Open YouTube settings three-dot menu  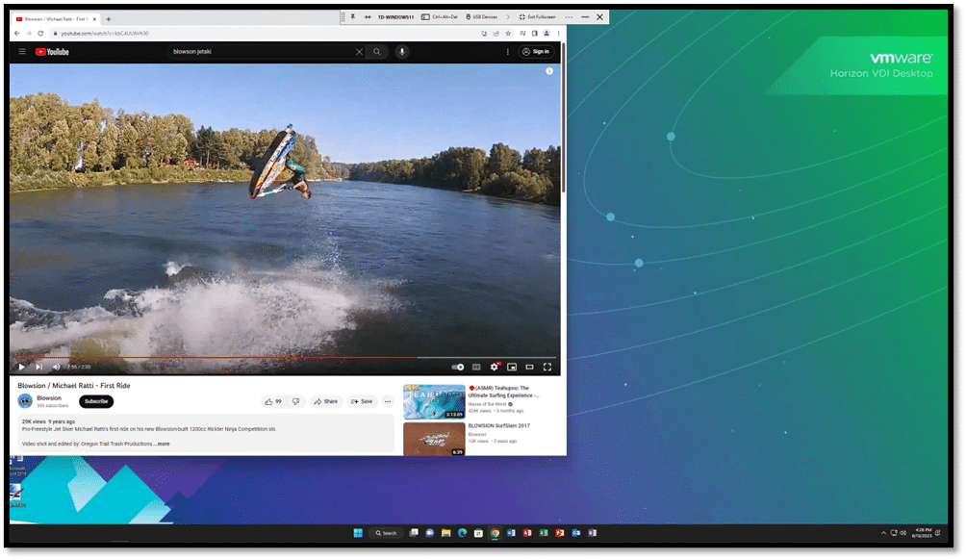pyautogui.click(x=508, y=52)
